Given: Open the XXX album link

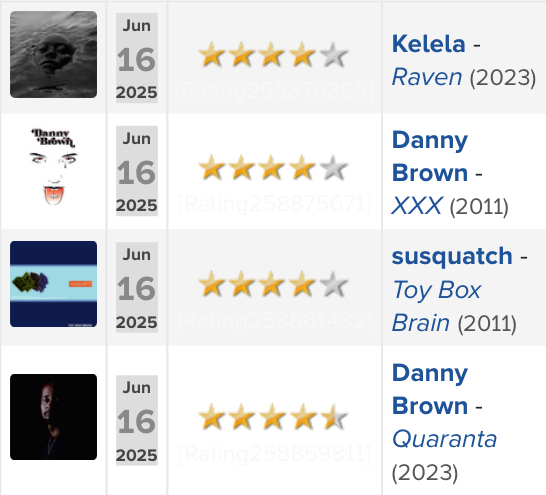Looking at the screenshot, I should 417,206.
